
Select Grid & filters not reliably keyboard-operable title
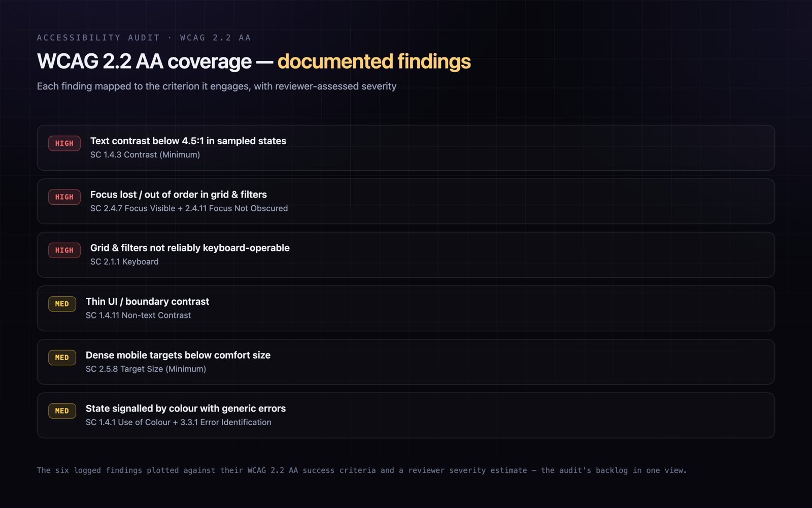190,248
